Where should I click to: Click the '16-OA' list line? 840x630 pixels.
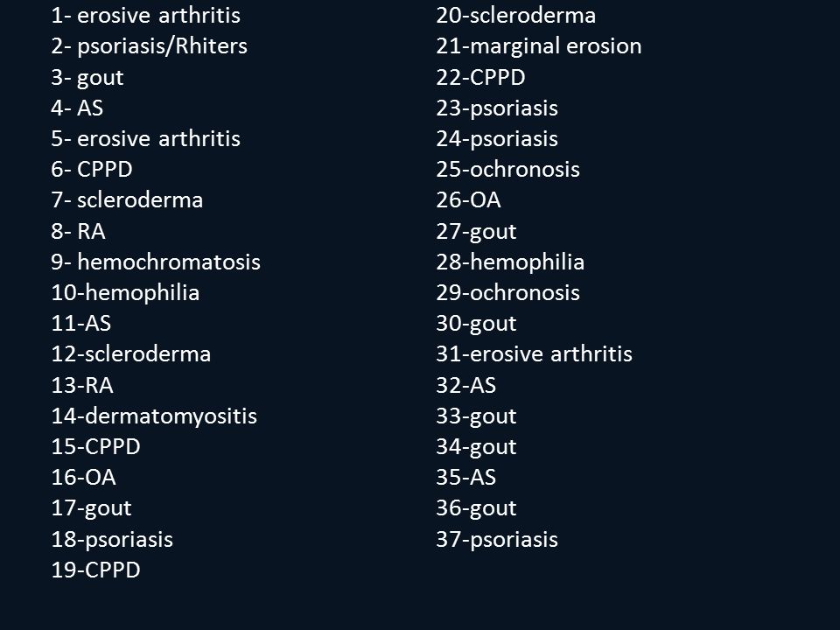pyautogui.click(x=84, y=478)
